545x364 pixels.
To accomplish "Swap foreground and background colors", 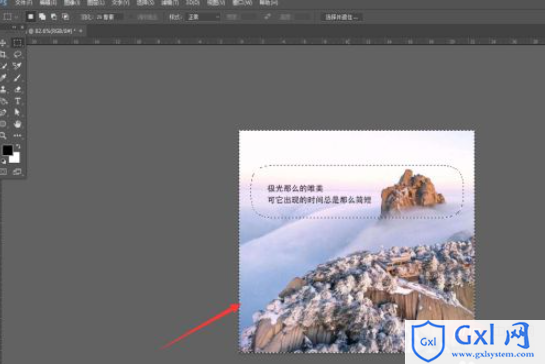I will click(x=18, y=146).
